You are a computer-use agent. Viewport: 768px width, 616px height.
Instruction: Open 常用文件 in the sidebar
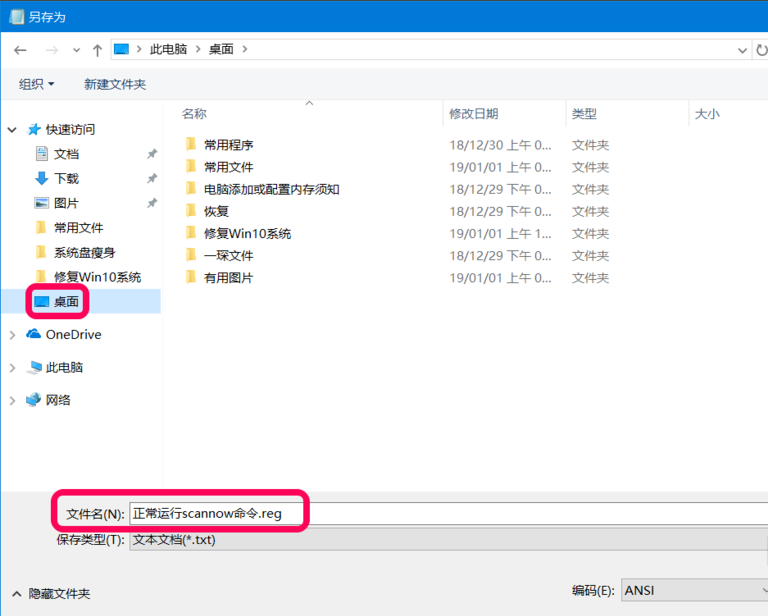[78, 228]
